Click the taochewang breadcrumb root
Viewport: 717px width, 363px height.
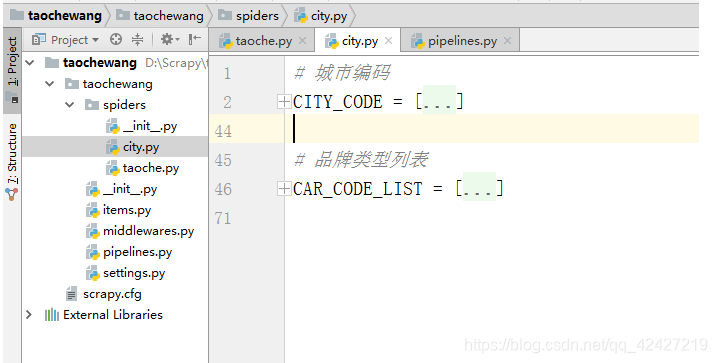[56, 16]
